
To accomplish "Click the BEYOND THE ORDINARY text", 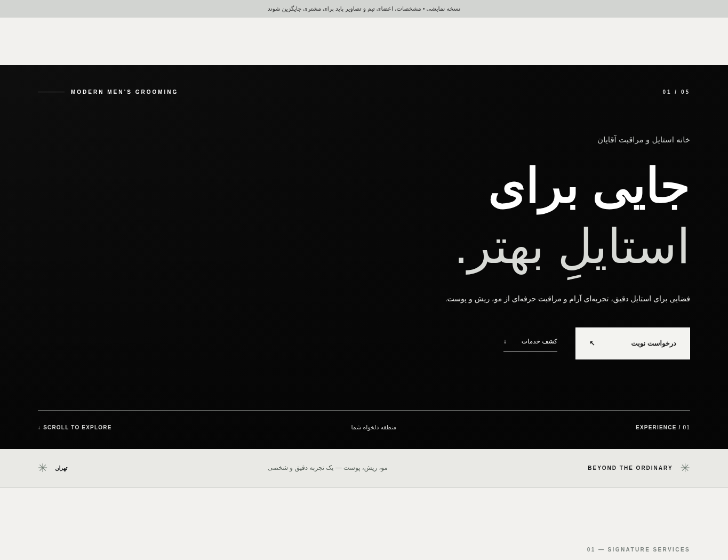I will pyautogui.click(x=630, y=468).
